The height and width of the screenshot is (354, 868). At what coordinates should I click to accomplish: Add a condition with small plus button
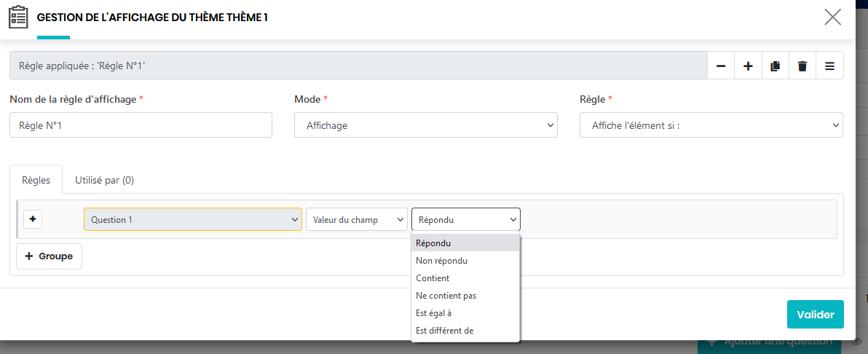32,219
